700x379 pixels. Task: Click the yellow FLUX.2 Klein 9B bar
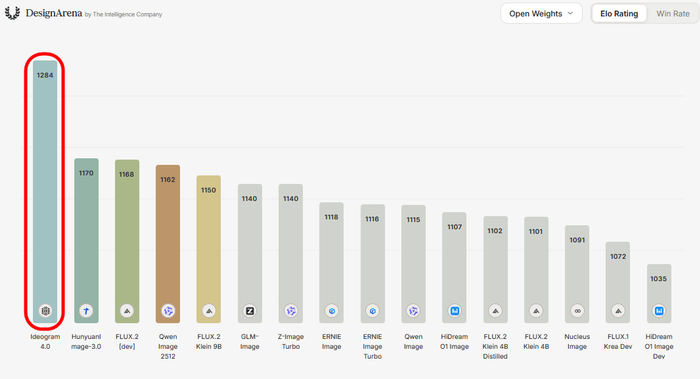pyautogui.click(x=208, y=249)
